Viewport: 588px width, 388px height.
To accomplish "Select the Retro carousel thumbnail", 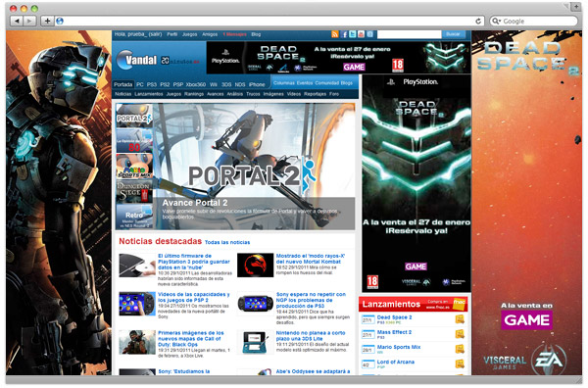I will click(x=134, y=217).
